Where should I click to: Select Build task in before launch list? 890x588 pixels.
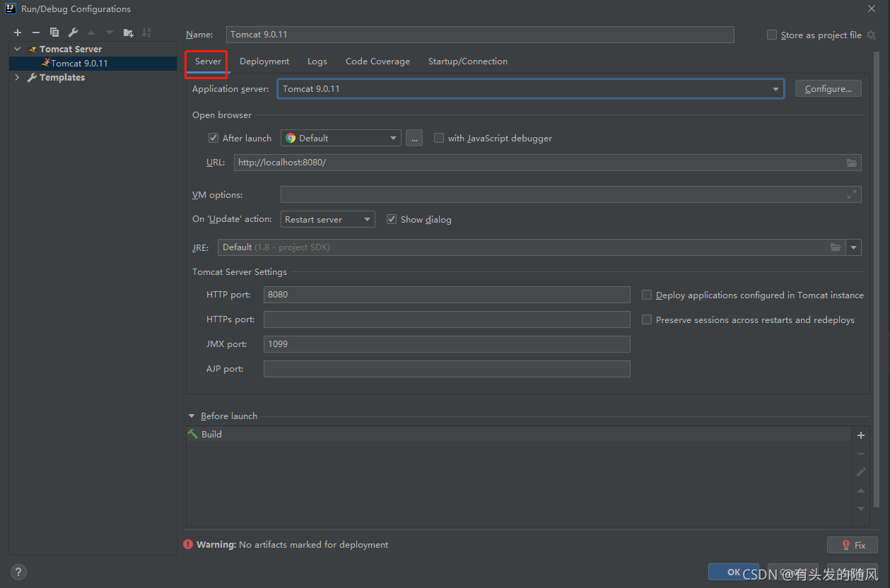point(518,434)
